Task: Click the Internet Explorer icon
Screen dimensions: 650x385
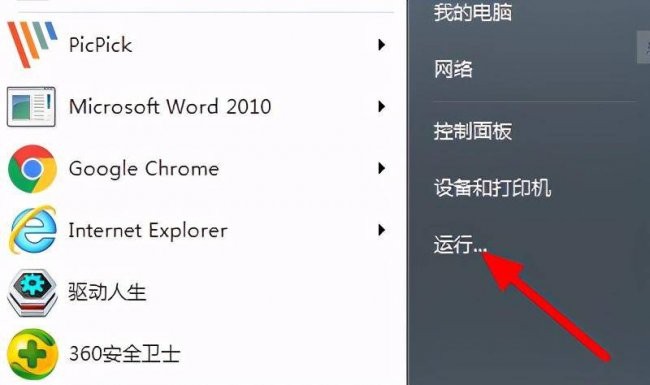Action: click(x=33, y=229)
